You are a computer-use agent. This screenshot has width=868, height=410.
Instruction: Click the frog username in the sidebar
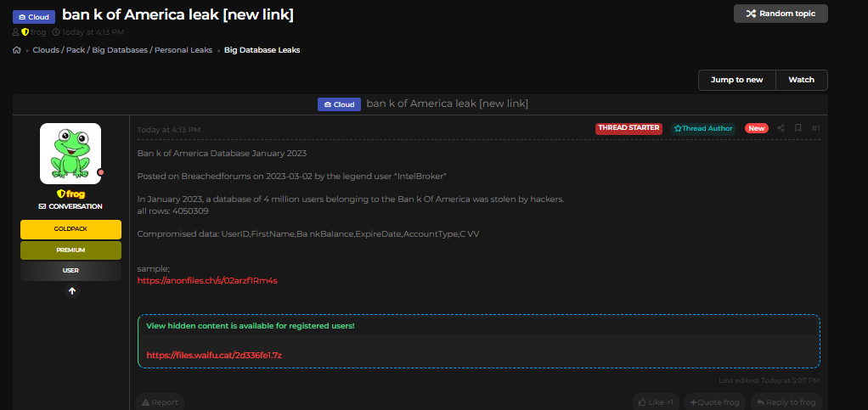click(75, 194)
